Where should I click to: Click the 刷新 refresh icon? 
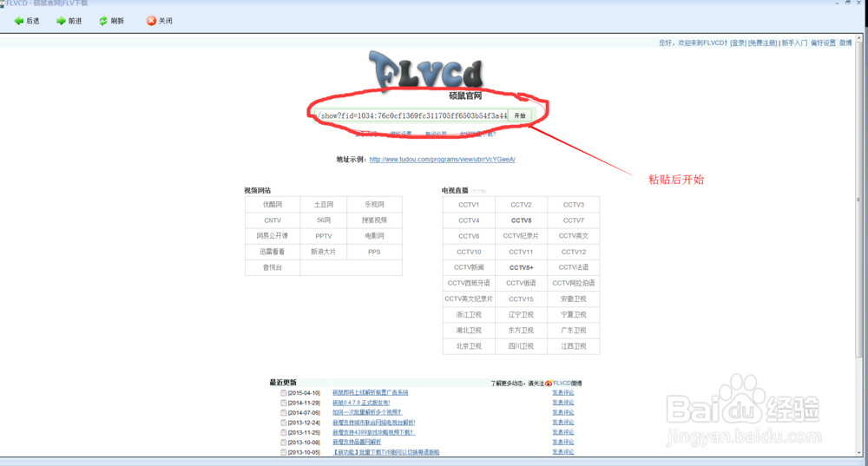click(103, 21)
